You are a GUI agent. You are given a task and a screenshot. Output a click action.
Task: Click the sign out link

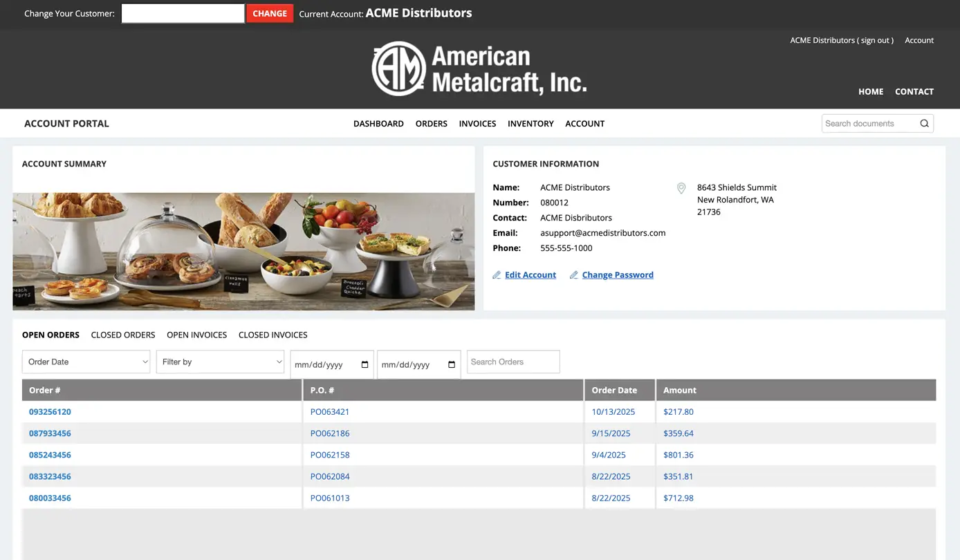coord(875,40)
